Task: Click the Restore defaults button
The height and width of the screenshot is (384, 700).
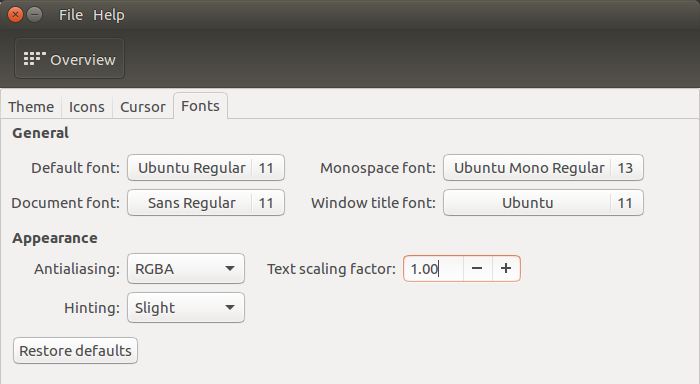Action: pos(75,351)
